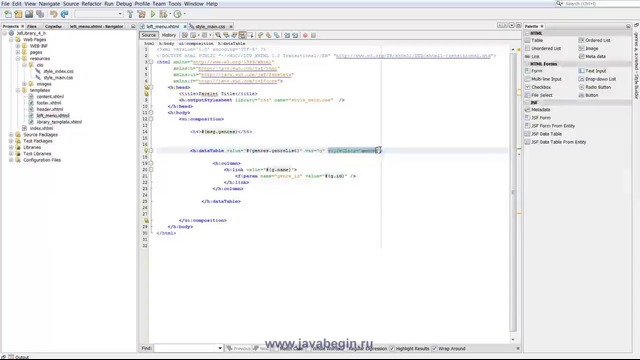640x360 pixels.
Task: Run the project with green play icon
Action: point(153,14)
